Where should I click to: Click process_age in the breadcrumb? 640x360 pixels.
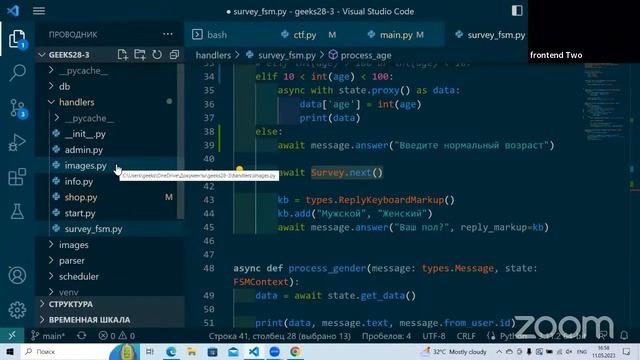pyautogui.click(x=366, y=55)
